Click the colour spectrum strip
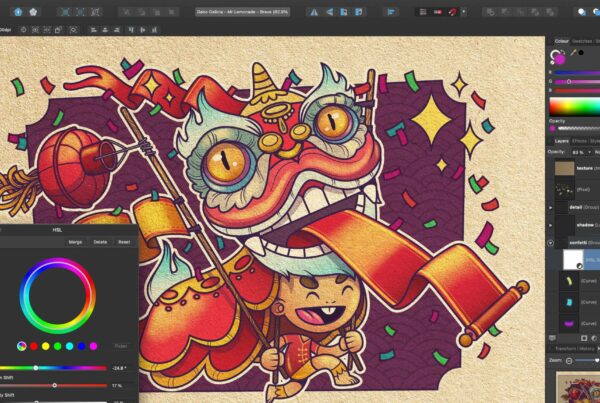Viewport: 600px width, 403px height. pos(574,106)
